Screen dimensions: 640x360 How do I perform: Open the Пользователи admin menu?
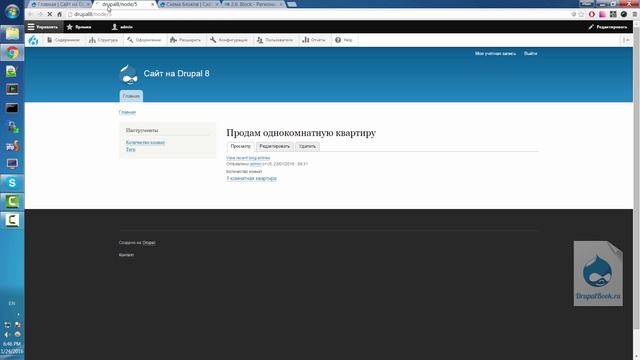(x=275, y=40)
